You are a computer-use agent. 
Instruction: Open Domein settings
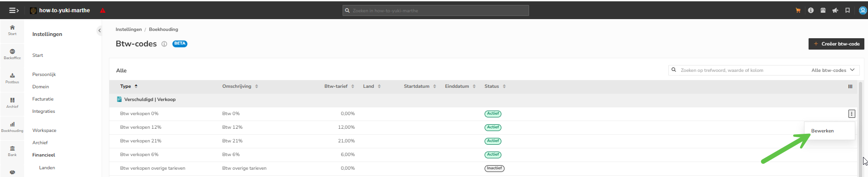[40, 87]
